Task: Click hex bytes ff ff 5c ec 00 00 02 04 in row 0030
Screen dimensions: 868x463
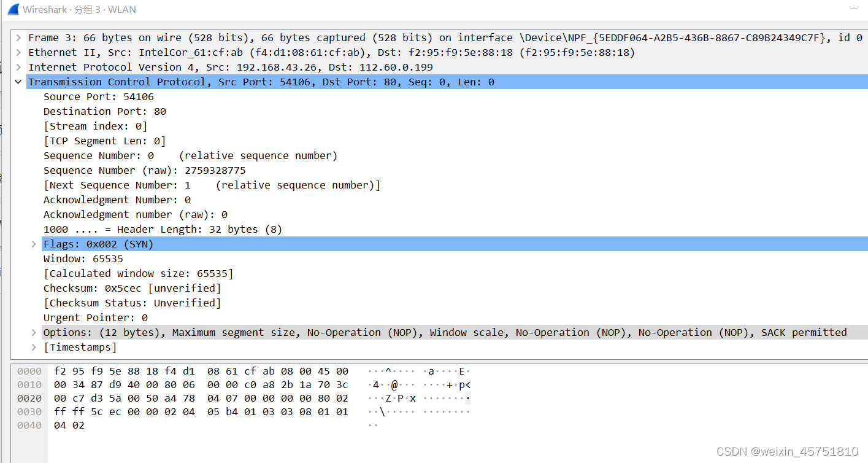Action: [x=125, y=411]
